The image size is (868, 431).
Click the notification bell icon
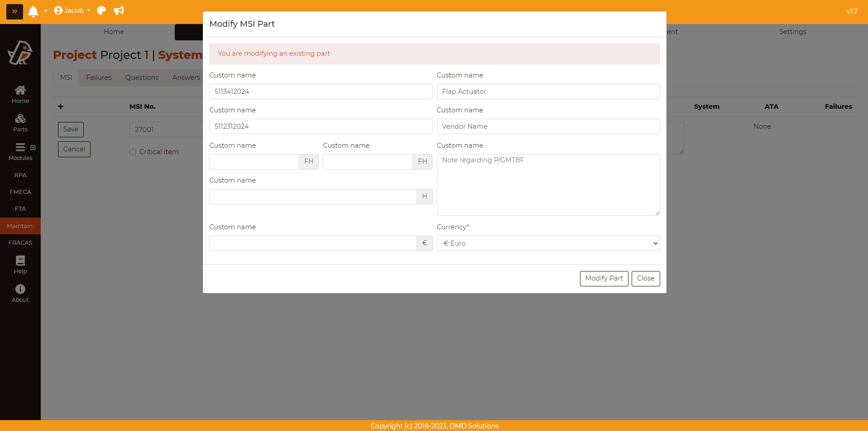33,11
